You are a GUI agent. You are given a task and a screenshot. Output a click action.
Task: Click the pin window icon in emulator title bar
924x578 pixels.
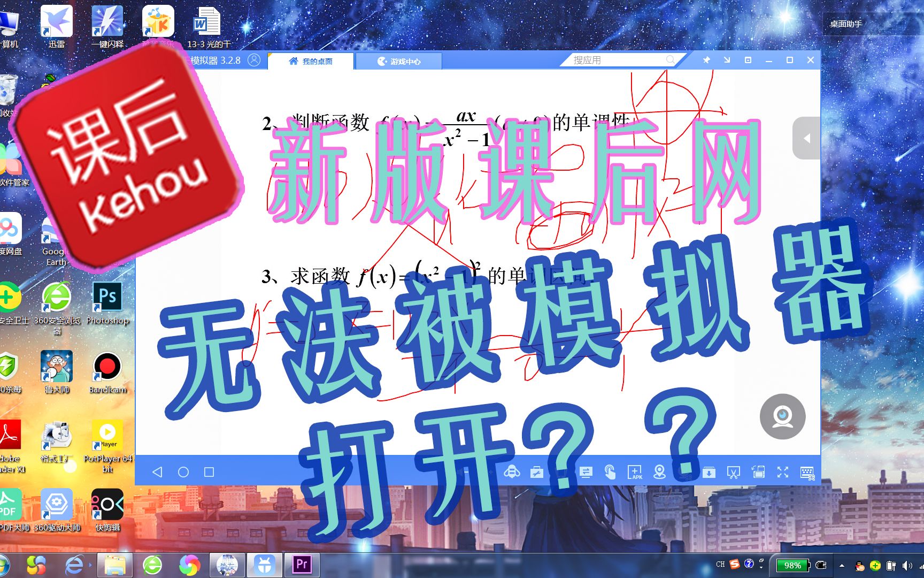pos(706,60)
